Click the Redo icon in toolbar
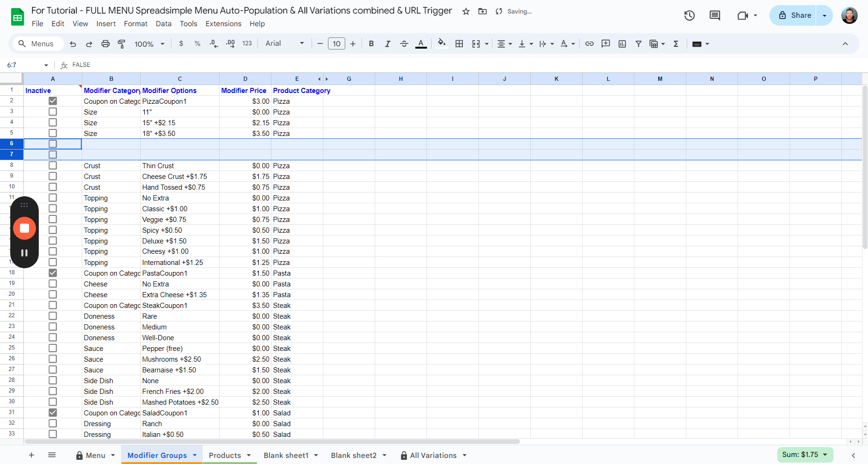The image size is (868, 464). [89, 44]
